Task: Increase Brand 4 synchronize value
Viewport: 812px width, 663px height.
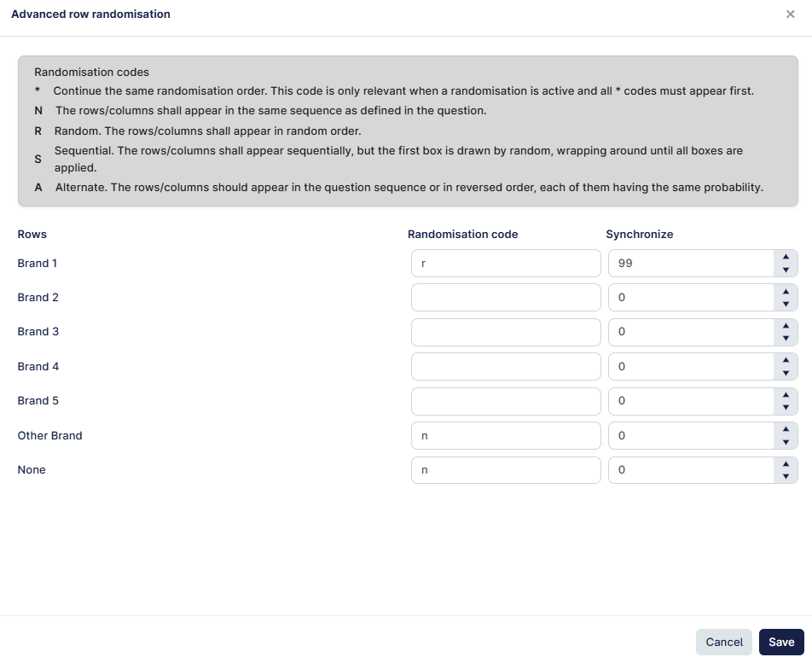Action: (x=786, y=360)
